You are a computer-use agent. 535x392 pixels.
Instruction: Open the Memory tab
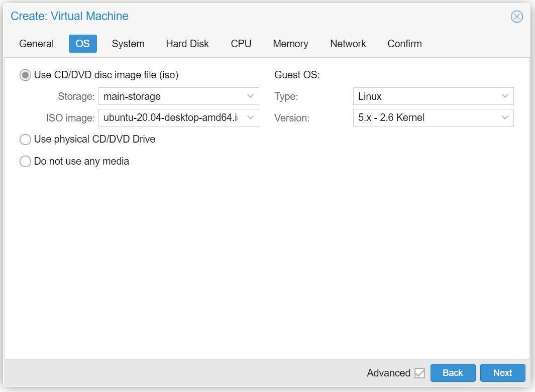click(290, 44)
